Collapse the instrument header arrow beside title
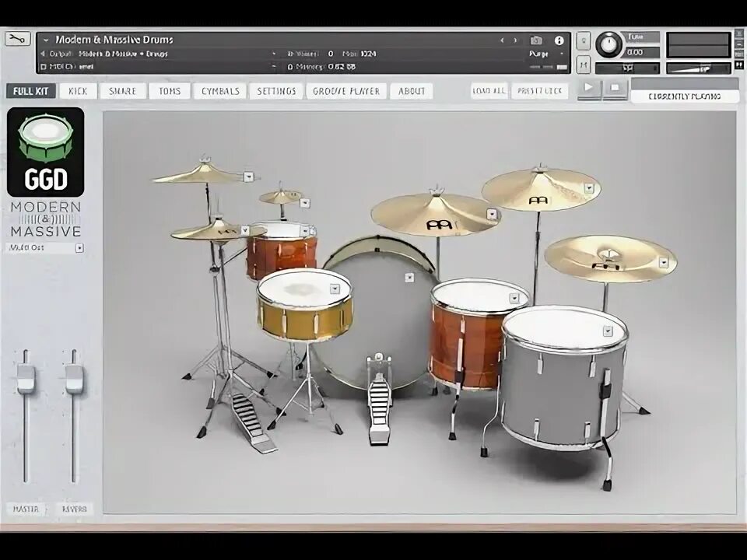The height and width of the screenshot is (560, 747). click(x=46, y=40)
